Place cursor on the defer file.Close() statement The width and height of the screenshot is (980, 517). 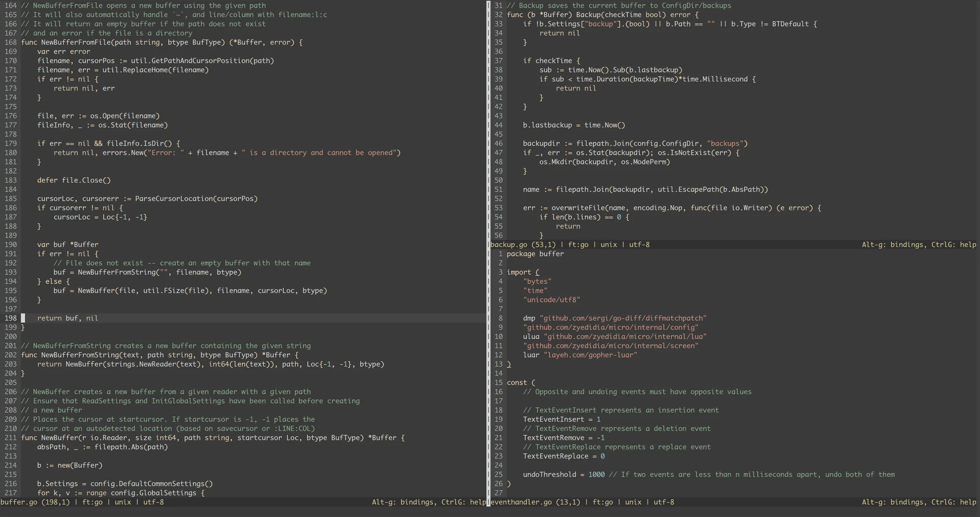tap(73, 180)
